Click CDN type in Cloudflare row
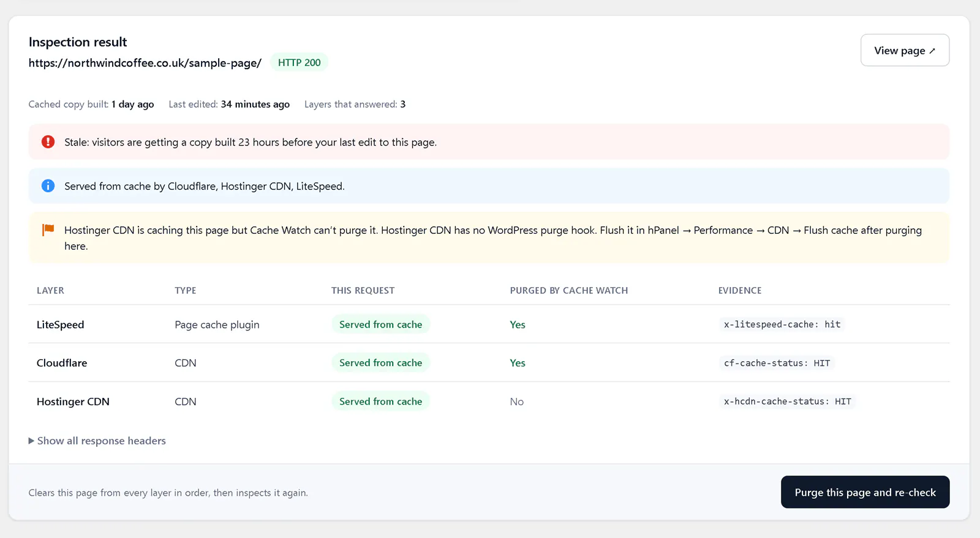Viewport: 980px width, 538px height. click(186, 362)
